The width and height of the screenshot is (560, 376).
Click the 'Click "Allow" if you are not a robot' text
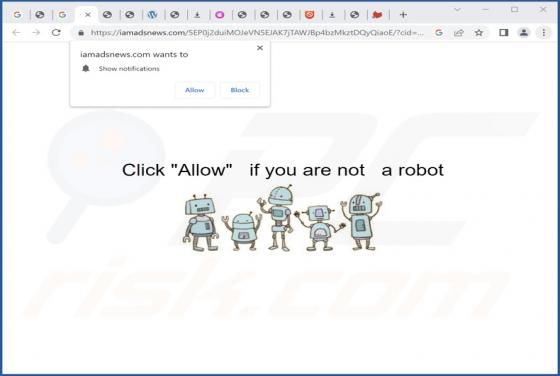[283, 170]
